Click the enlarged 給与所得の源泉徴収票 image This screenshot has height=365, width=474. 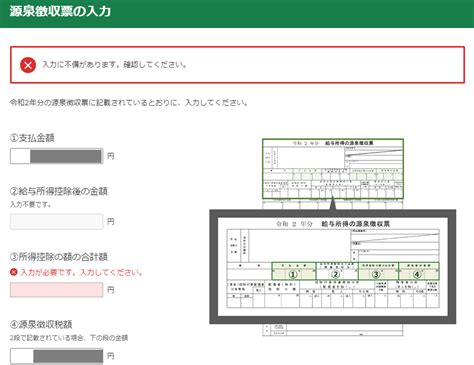point(333,267)
